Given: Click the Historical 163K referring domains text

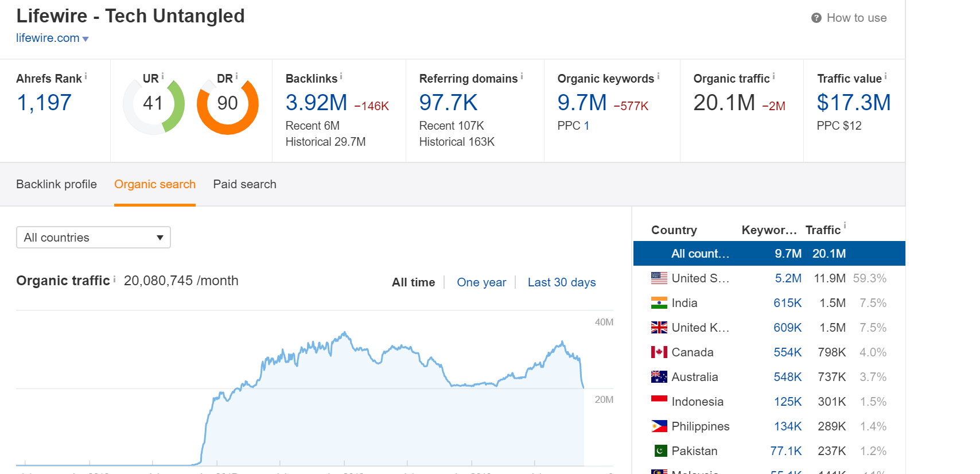Looking at the screenshot, I should pyautogui.click(x=457, y=142).
